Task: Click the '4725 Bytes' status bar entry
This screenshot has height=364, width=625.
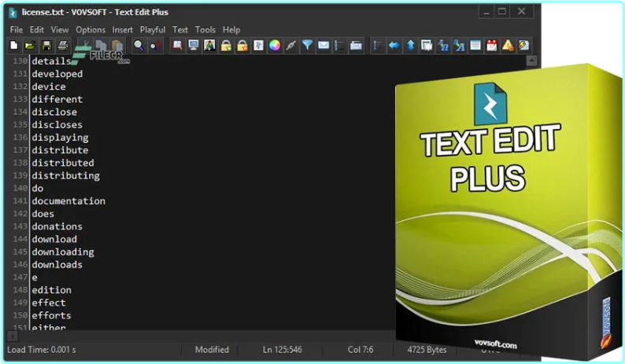Action: [x=427, y=350]
